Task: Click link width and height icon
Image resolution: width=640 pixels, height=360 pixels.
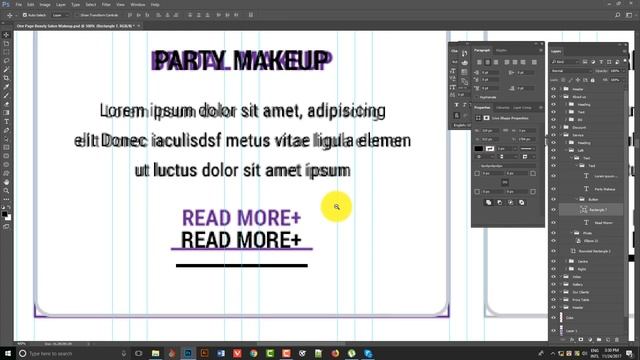Action: coord(506,131)
